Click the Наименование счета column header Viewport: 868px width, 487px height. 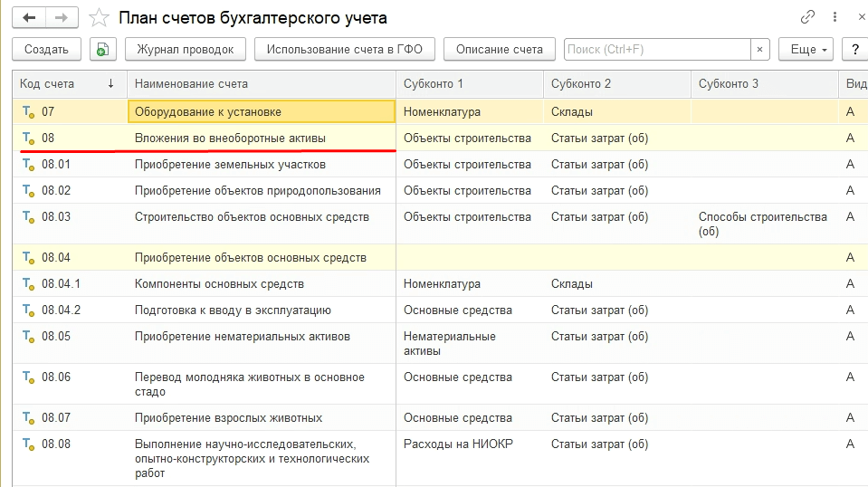point(191,84)
